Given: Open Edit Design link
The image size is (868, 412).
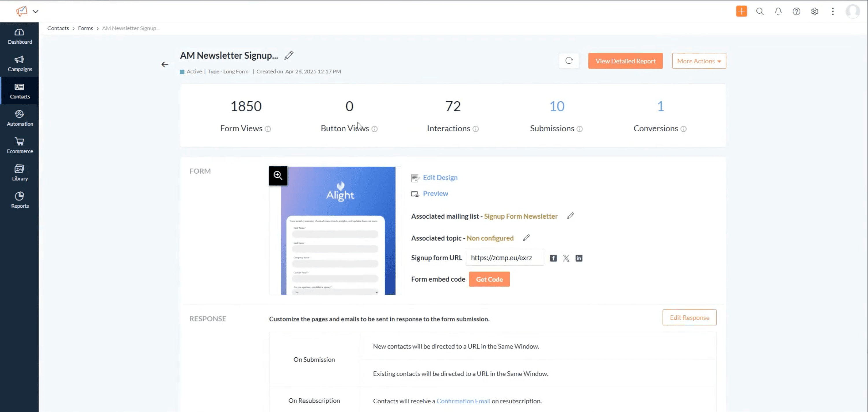Looking at the screenshot, I should tap(440, 177).
